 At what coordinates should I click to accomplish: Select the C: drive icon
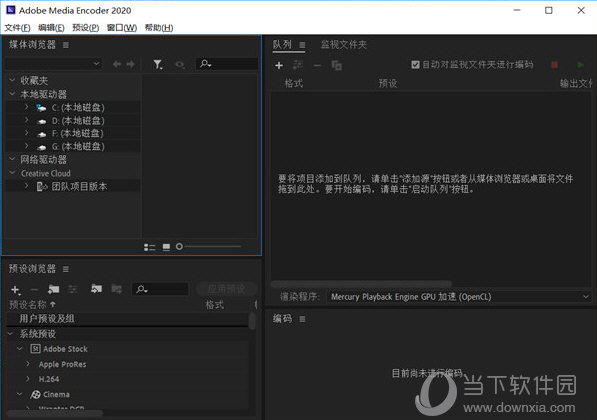pyautogui.click(x=41, y=108)
